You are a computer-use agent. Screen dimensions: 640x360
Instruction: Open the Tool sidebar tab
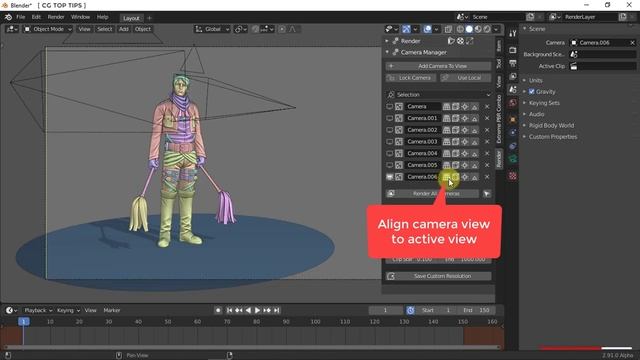(499, 63)
